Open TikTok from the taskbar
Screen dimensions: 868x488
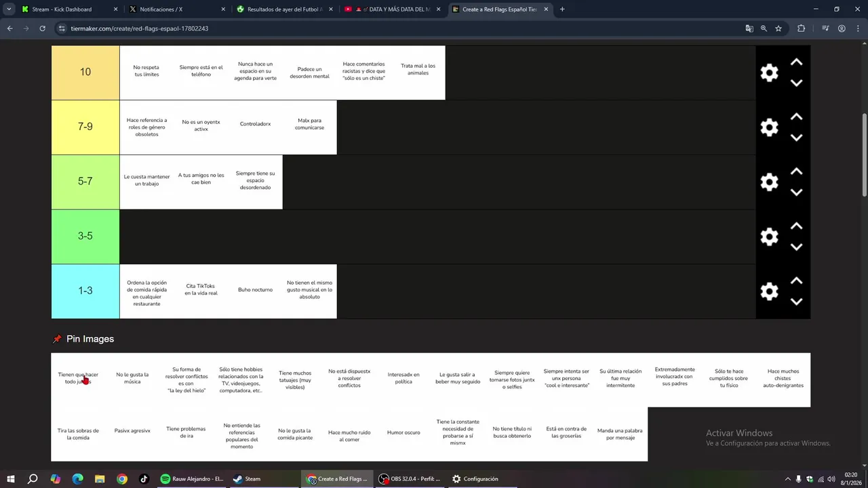[144, 479]
